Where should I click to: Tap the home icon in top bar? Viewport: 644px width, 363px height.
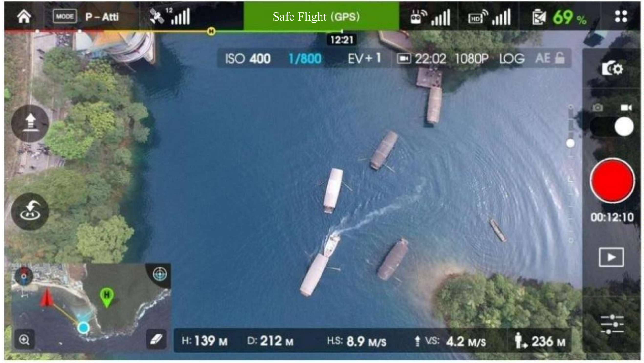24,17
